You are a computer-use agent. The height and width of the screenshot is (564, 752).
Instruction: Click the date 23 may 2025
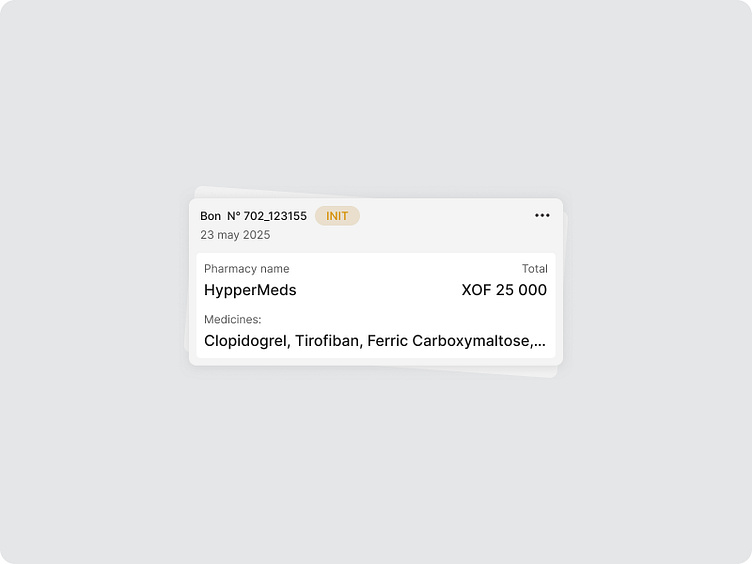235,235
